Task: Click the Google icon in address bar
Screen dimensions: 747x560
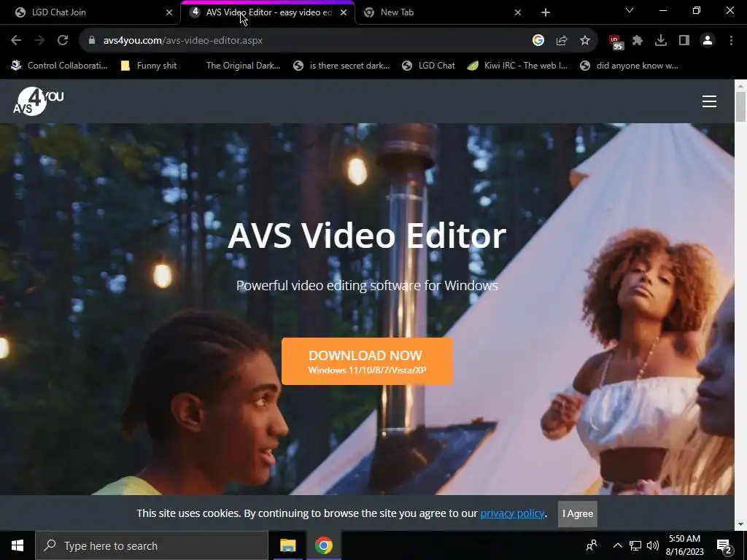Action: (x=538, y=41)
